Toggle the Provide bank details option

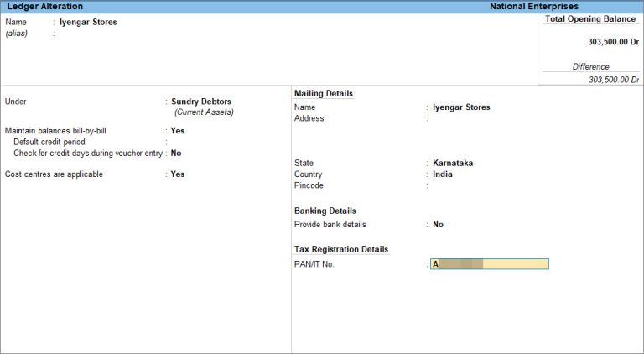coord(438,225)
